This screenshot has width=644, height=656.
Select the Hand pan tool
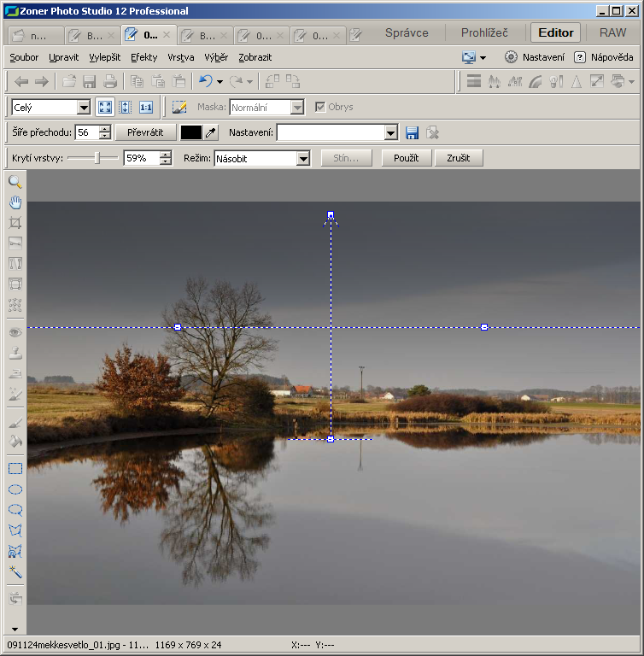(x=15, y=202)
